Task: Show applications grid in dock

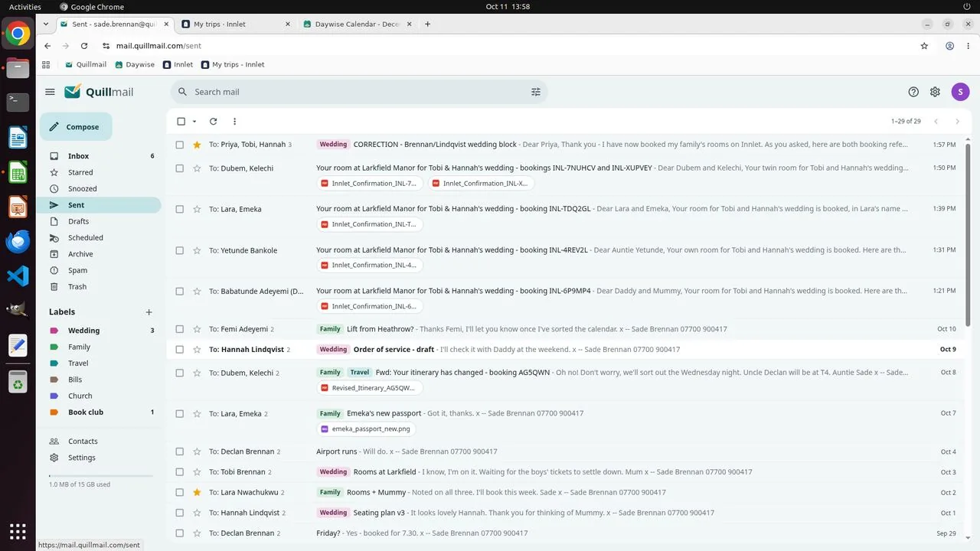Action: (18, 531)
